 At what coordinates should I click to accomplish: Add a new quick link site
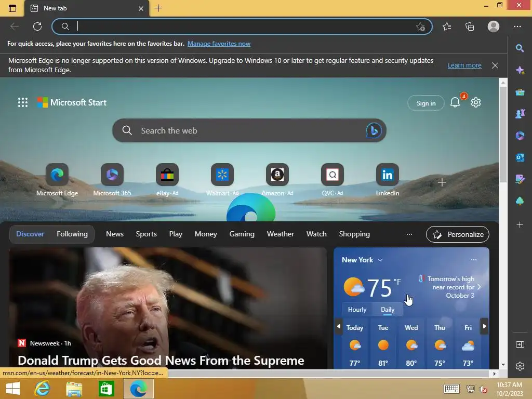[442, 182]
